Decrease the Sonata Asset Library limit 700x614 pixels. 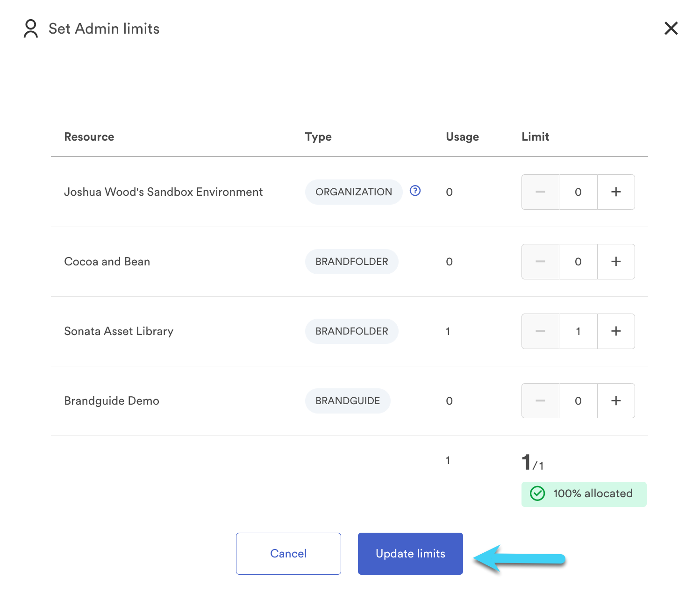click(540, 331)
